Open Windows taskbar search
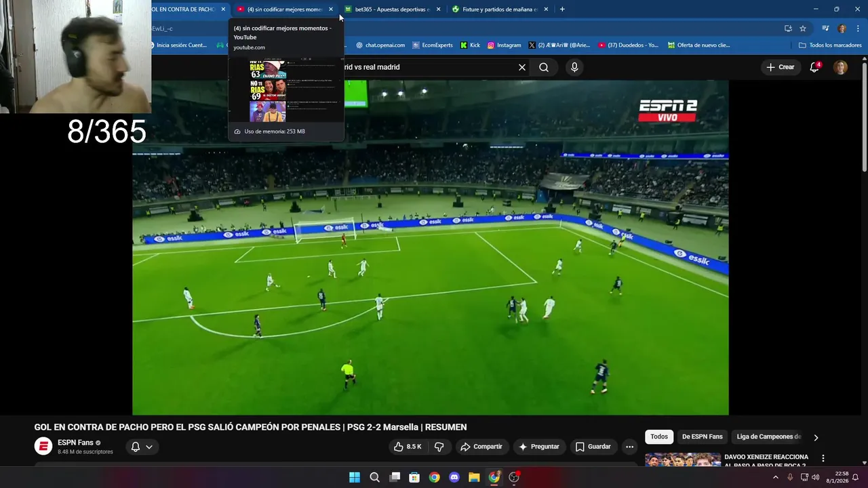 (374, 477)
